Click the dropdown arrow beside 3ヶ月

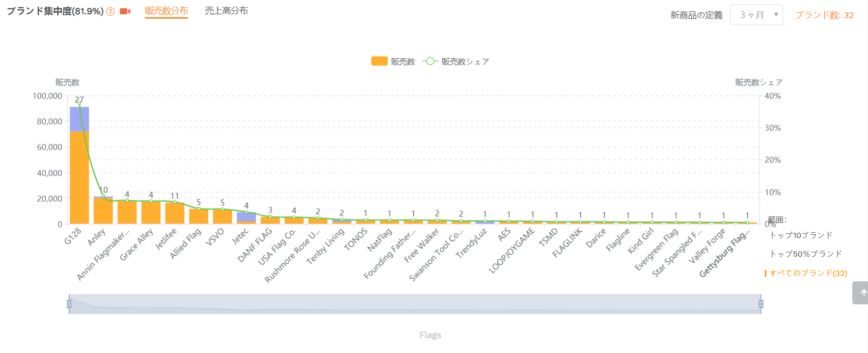pyautogui.click(x=776, y=15)
